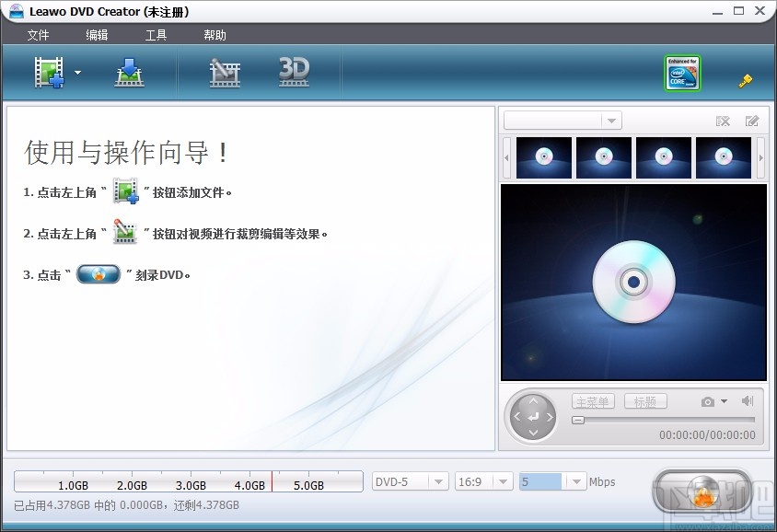Click the burn button icon in guide
This screenshot has height=532, width=777.
click(99, 274)
